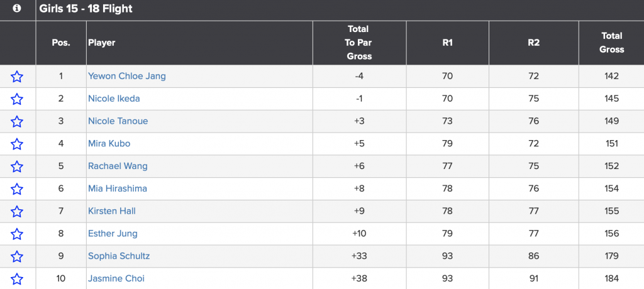Toggle the star beside Sophia Schultz

(17, 256)
